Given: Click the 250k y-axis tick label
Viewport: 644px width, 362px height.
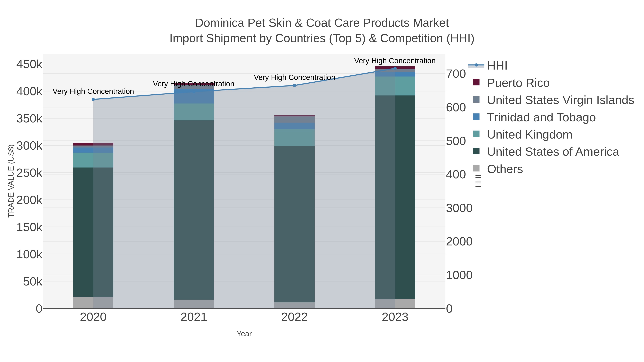Looking at the screenshot, I should pos(30,173).
